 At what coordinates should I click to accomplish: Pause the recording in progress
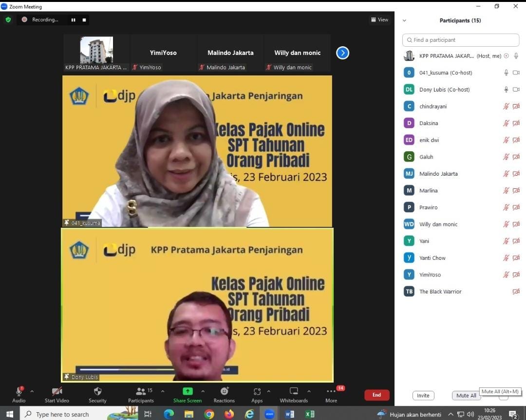point(73,19)
